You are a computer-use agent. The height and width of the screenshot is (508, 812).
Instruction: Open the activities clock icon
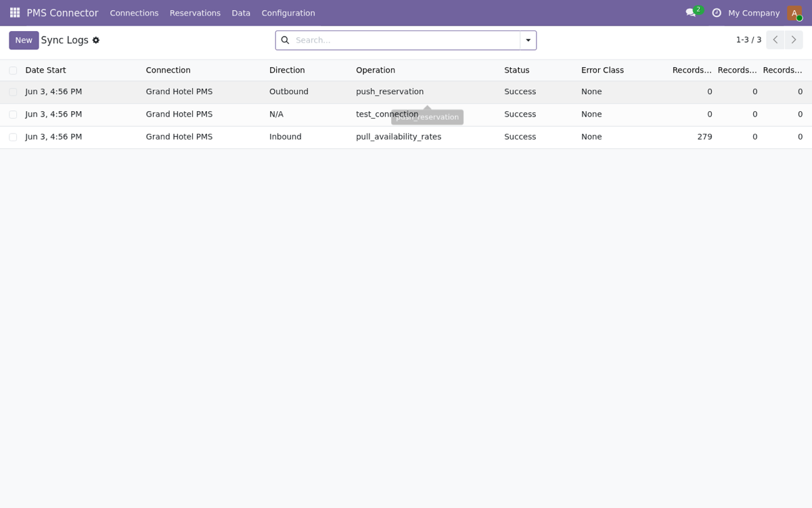(x=717, y=13)
